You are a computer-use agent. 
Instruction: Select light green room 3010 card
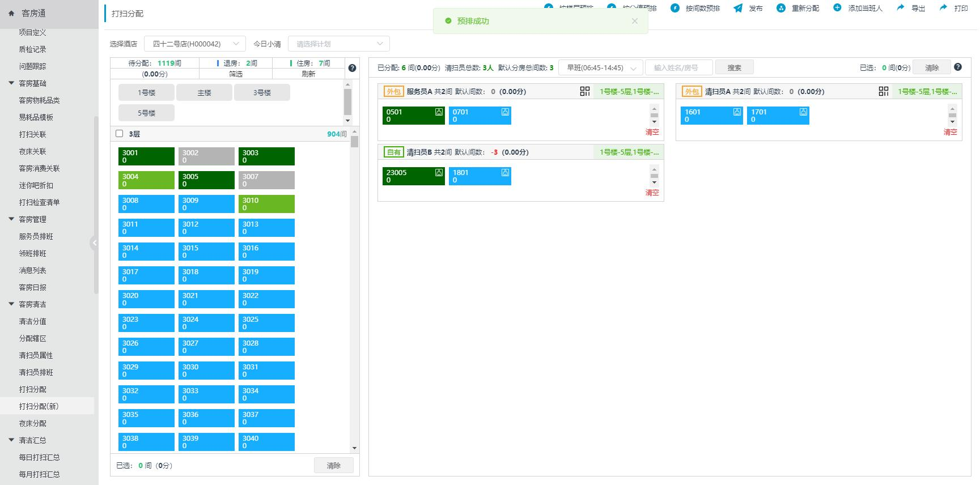(266, 204)
